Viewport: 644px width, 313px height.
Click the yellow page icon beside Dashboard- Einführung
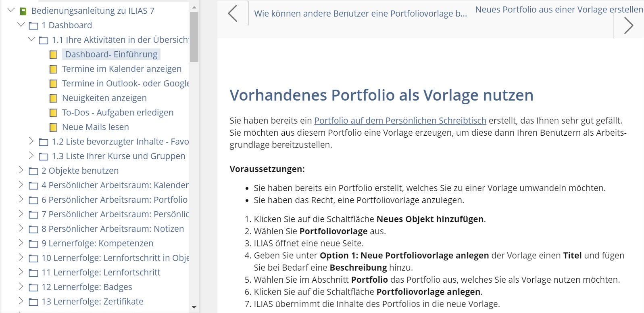point(53,55)
